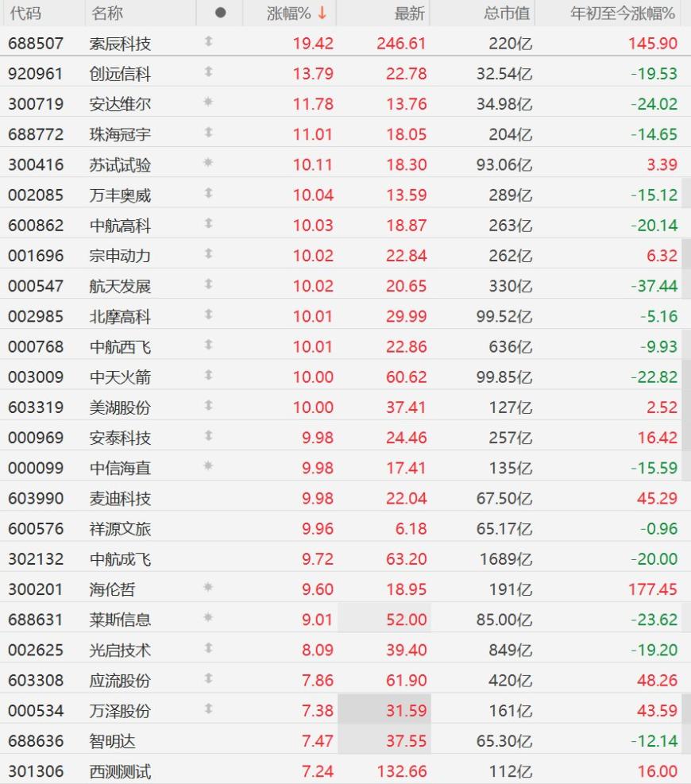Click the 名称 column header
The image size is (691, 784).
click(107, 14)
